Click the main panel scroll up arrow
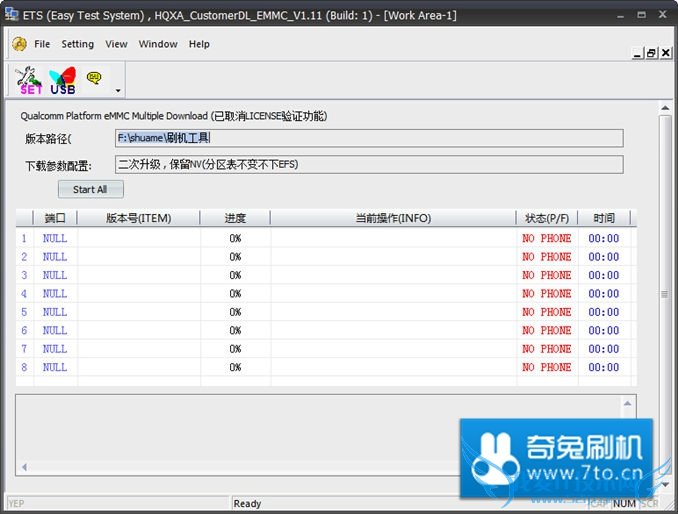The height and width of the screenshot is (514, 678). (x=665, y=108)
